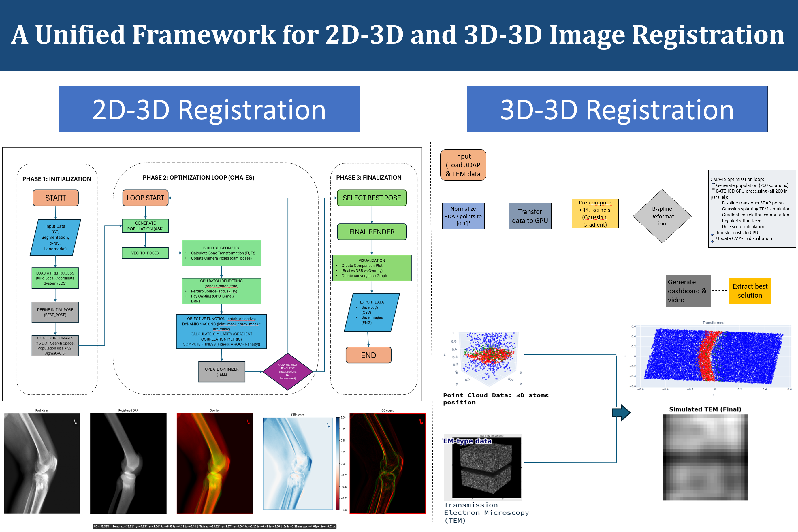This screenshot has width=798, height=532.
Task: Click the 'Transformed' plot title
Action: [x=713, y=323]
